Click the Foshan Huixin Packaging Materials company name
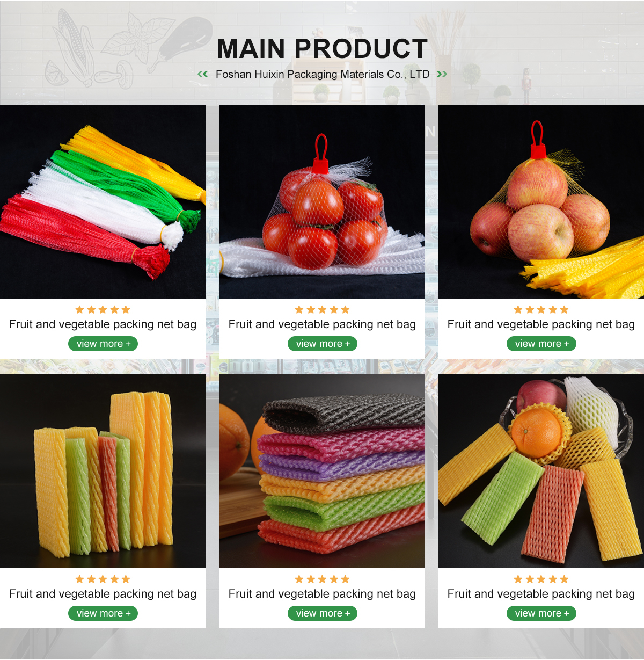 323,75
